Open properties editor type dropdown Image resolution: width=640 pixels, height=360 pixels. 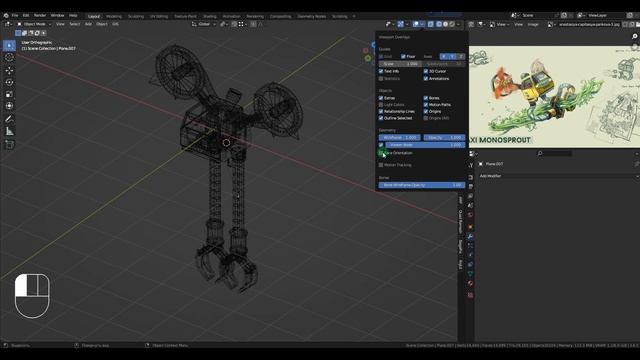point(473,153)
